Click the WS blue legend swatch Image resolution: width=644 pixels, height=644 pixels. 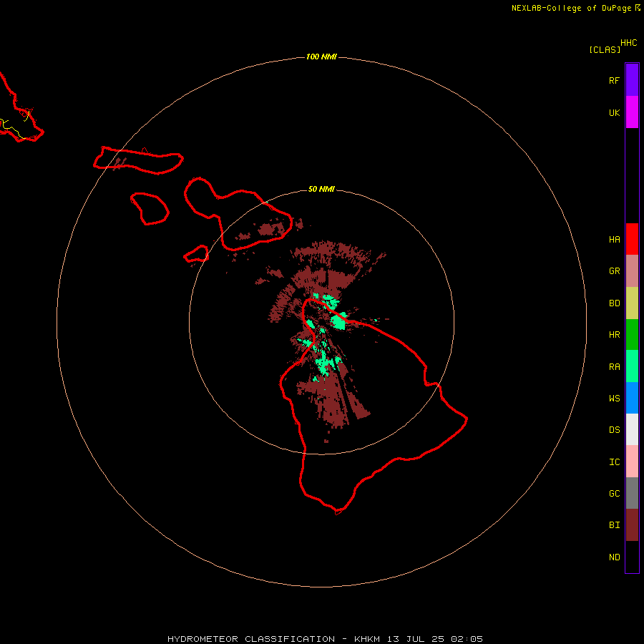[x=632, y=398]
